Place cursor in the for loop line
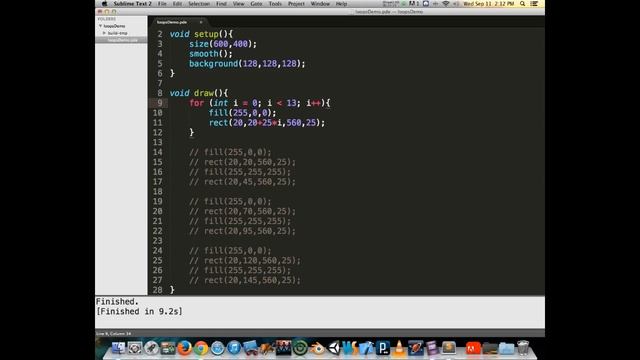Screen dimensions: 640x360 point(260,103)
